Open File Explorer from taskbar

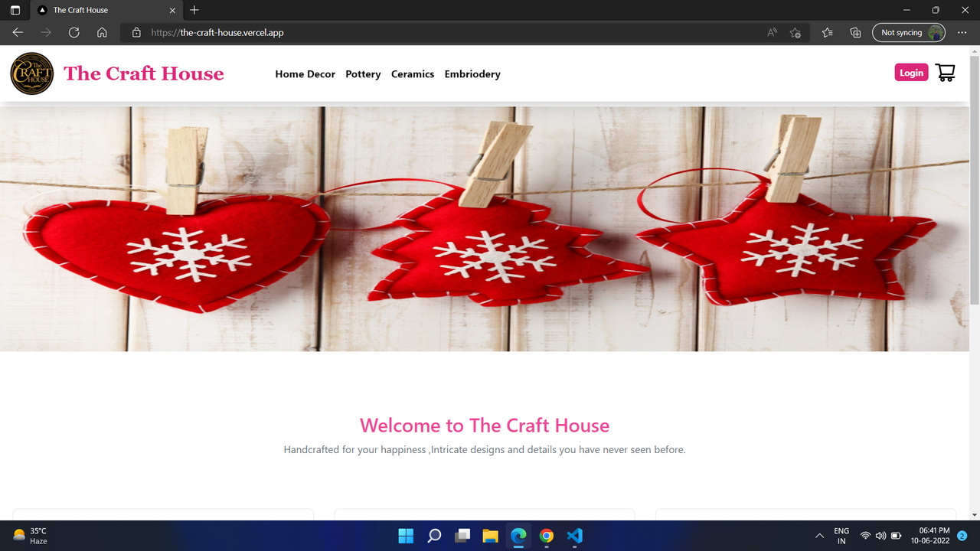coord(491,536)
